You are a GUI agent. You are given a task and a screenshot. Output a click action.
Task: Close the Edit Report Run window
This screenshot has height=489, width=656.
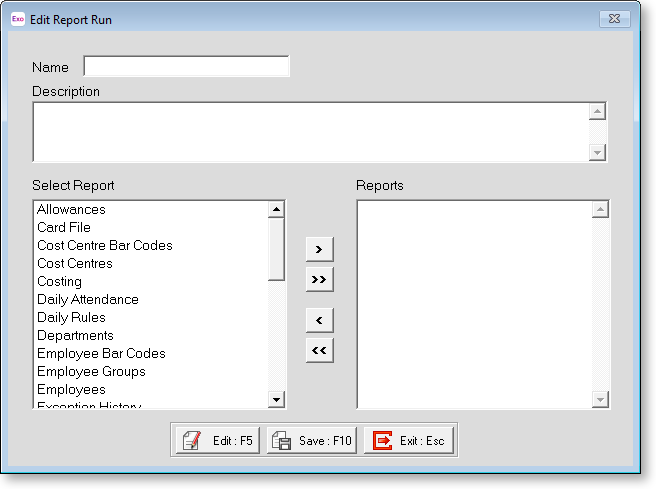click(613, 19)
